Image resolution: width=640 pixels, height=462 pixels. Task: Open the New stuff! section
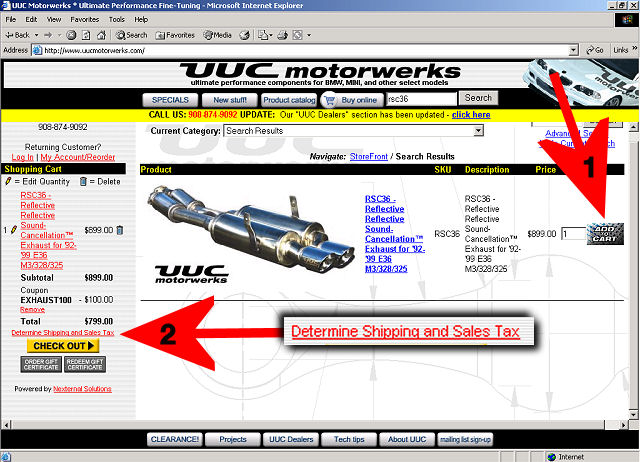tap(230, 100)
